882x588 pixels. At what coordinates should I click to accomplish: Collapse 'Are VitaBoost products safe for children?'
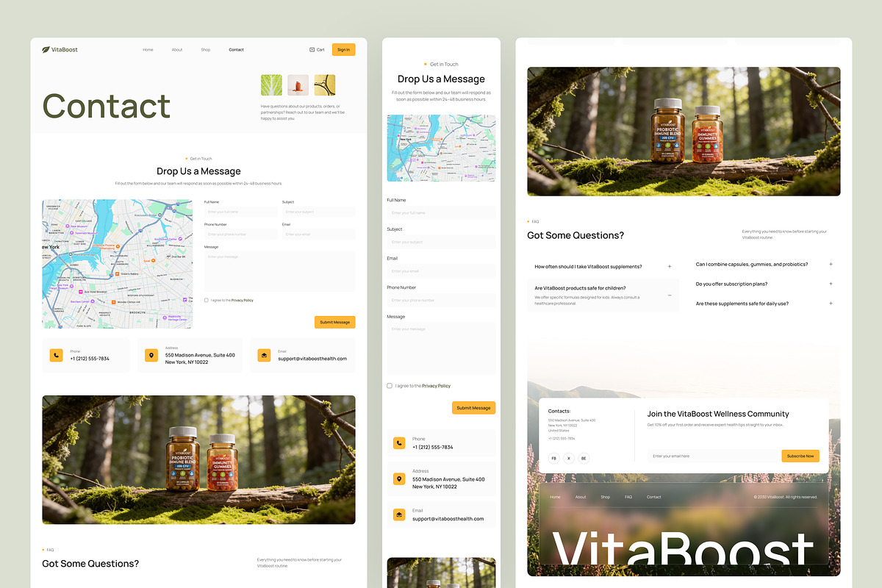pyautogui.click(x=670, y=295)
